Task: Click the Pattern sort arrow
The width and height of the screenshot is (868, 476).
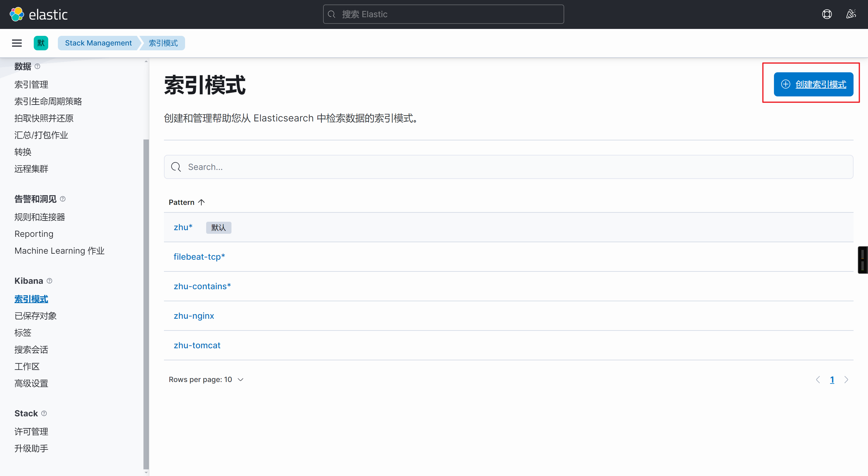Action: pyautogui.click(x=202, y=202)
